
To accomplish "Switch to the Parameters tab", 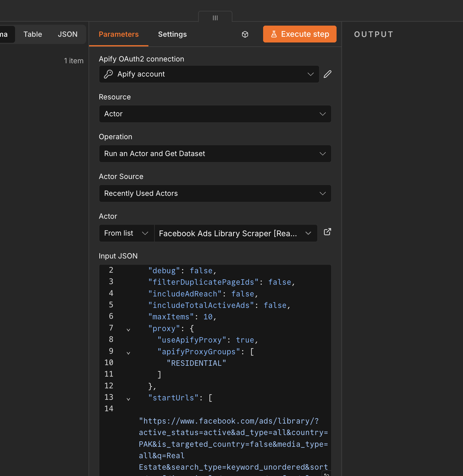I will (x=119, y=34).
